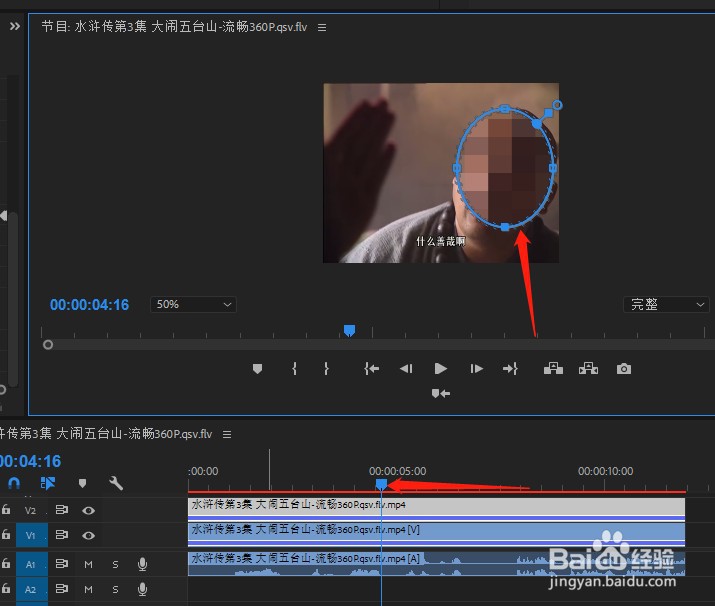Image resolution: width=715 pixels, height=606 pixels.
Task: Mark Out point bracket
Action: tap(326, 368)
